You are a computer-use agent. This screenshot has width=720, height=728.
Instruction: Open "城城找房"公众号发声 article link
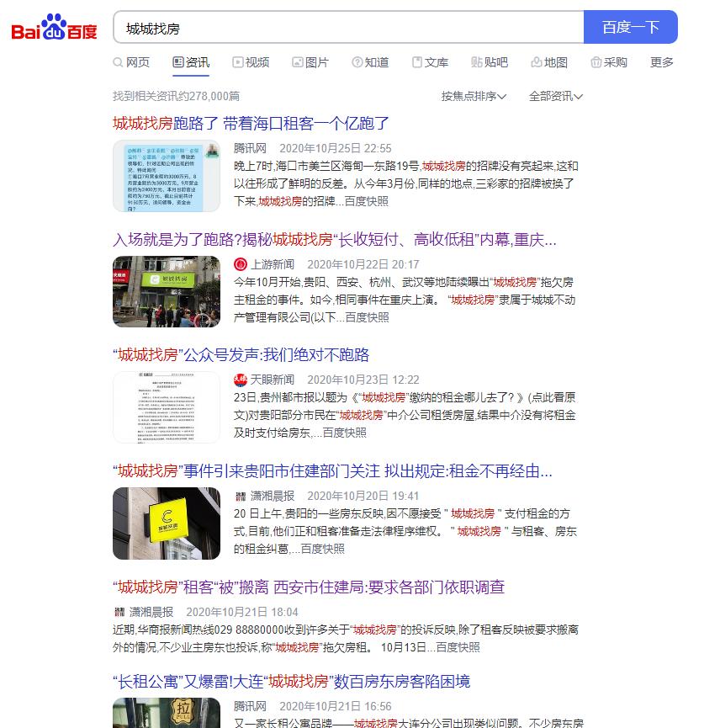[x=241, y=355]
